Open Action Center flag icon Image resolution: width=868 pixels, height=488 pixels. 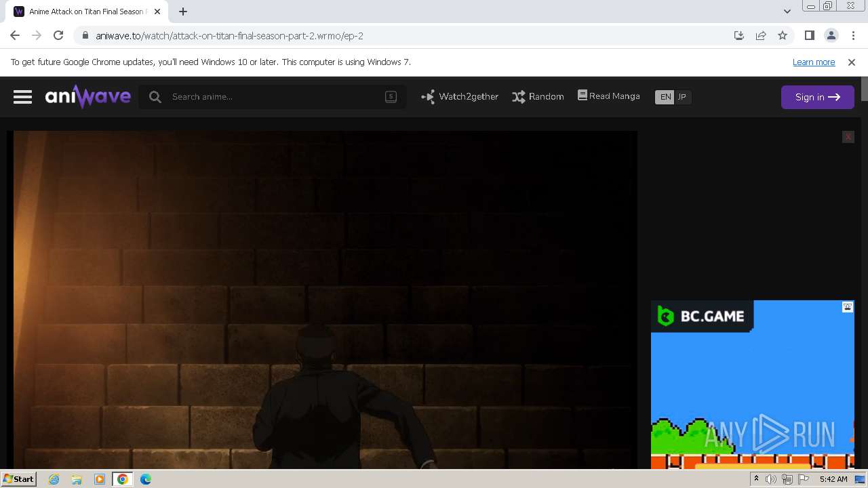(x=804, y=479)
